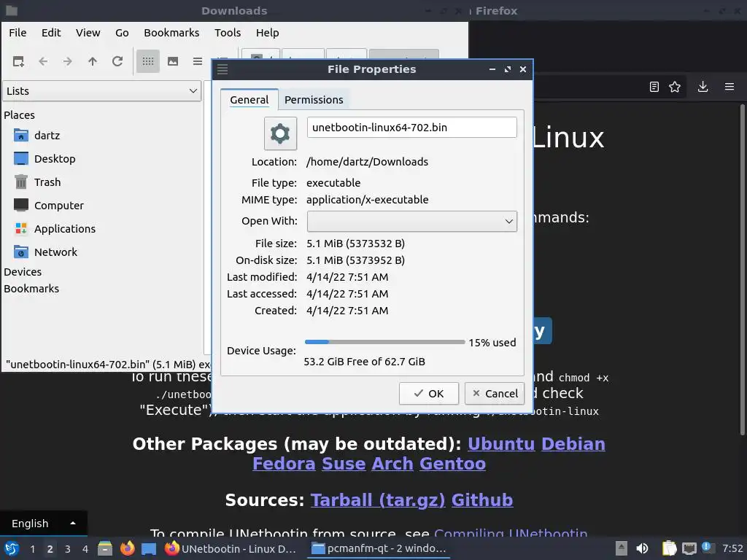747x560 pixels.
Task: Open clipboard manager tray icon
Action: click(670, 548)
